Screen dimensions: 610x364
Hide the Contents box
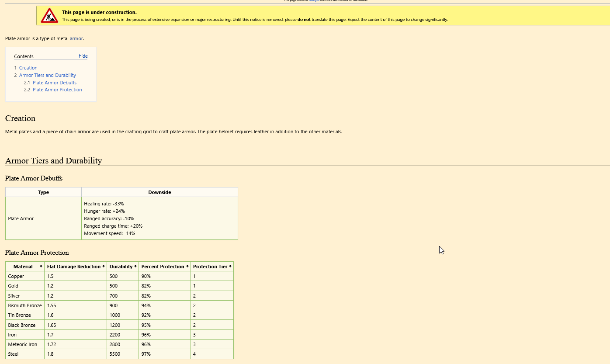click(83, 56)
